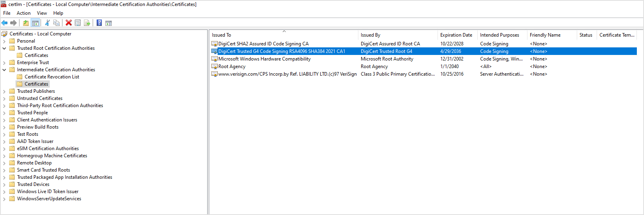Click the Enterprise Trust folder icon
Screen dimensions: 644x215
point(12,63)
